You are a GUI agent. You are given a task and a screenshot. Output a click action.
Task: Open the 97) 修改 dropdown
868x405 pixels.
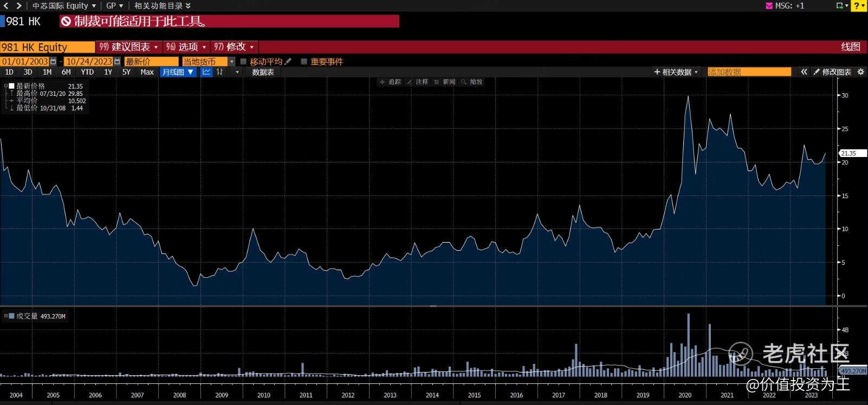click(234, 47)
